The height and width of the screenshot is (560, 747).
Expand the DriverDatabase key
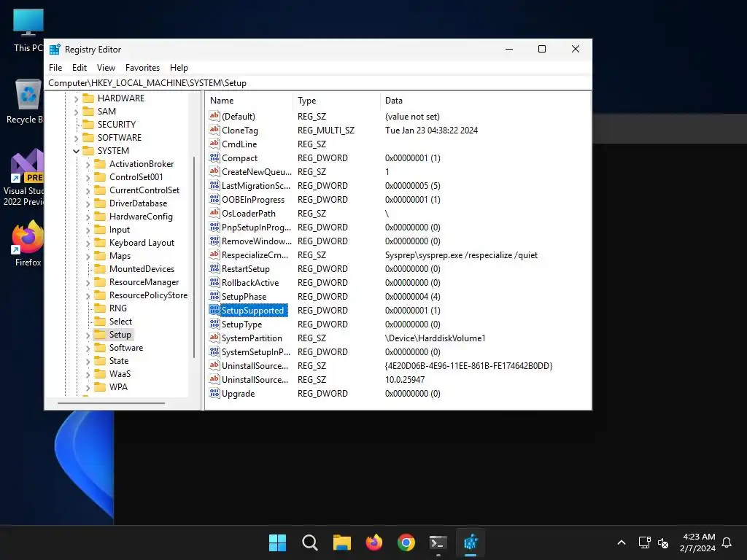tap(88, 204)
